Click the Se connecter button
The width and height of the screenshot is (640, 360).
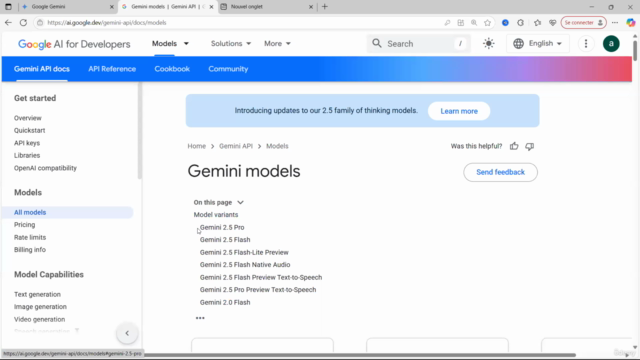click(583, 23)
